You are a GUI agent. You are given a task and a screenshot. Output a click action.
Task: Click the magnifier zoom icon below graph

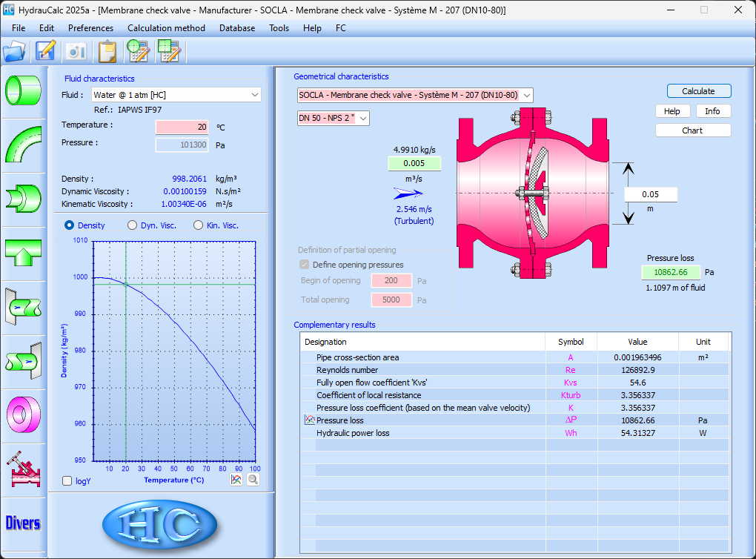pyautogui.click(x=253, y=480)
